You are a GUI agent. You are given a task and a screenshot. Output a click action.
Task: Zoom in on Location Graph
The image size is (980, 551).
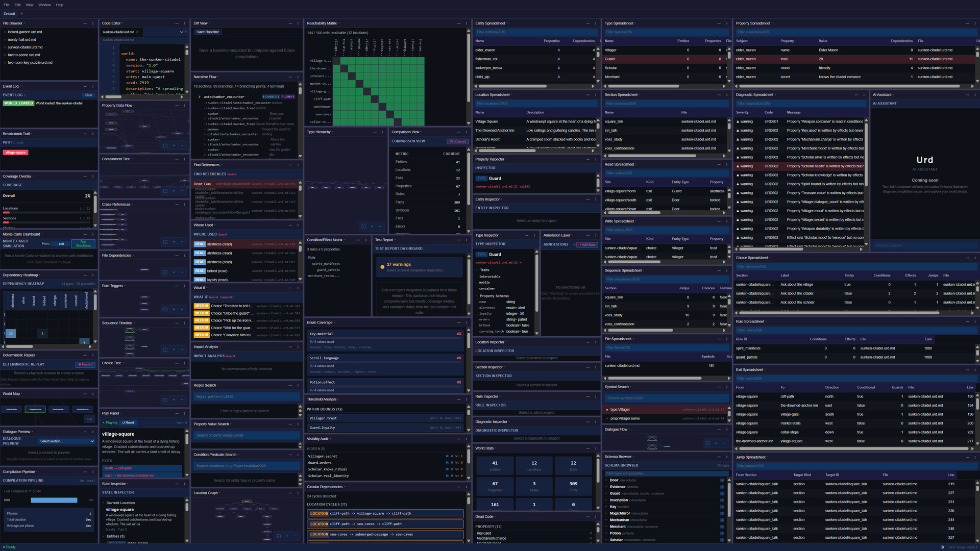[287, 536]
